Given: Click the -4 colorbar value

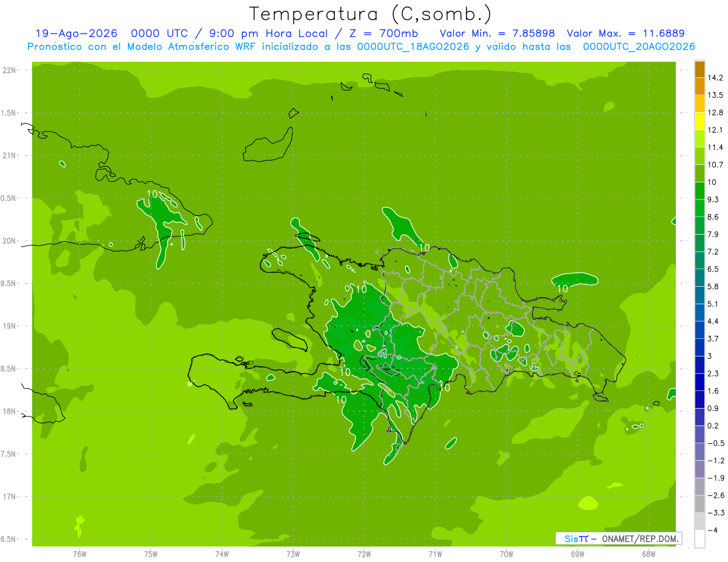Looking at the screenshot, I should click(x=713, y=530).
